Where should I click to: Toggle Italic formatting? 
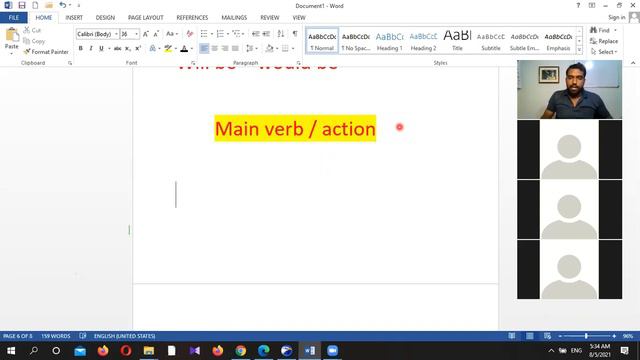coord(91,48)
